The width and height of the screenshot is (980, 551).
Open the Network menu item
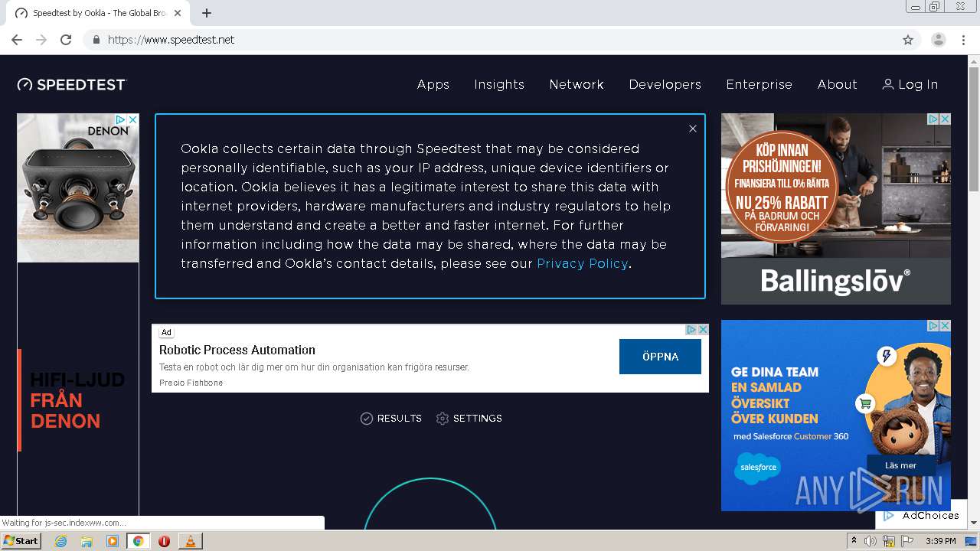(577, 84)
